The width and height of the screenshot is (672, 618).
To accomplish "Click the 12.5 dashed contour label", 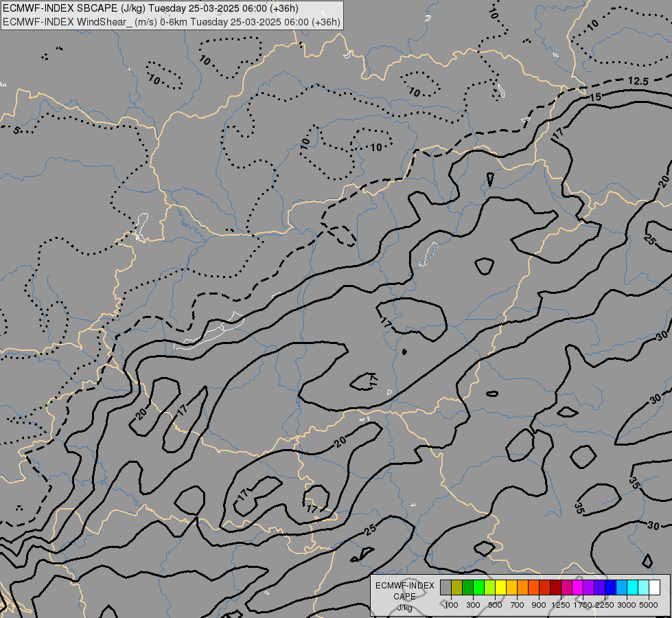I will (x=638, y=81).
